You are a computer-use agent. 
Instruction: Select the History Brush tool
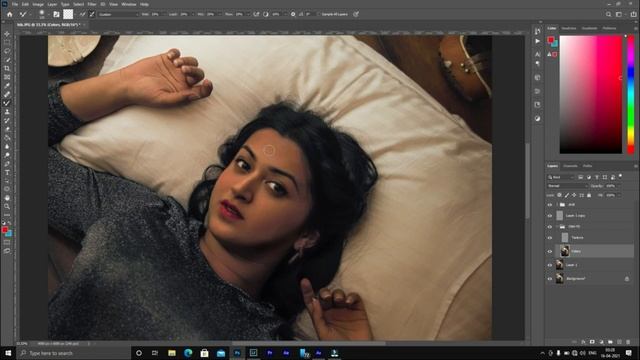tap(7, 120)
